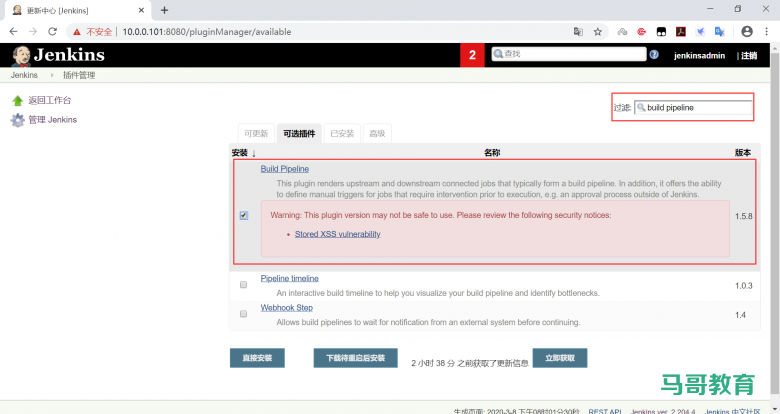Switch to the 可更新 tab
The image size is (780, 414).
point(256,133)
